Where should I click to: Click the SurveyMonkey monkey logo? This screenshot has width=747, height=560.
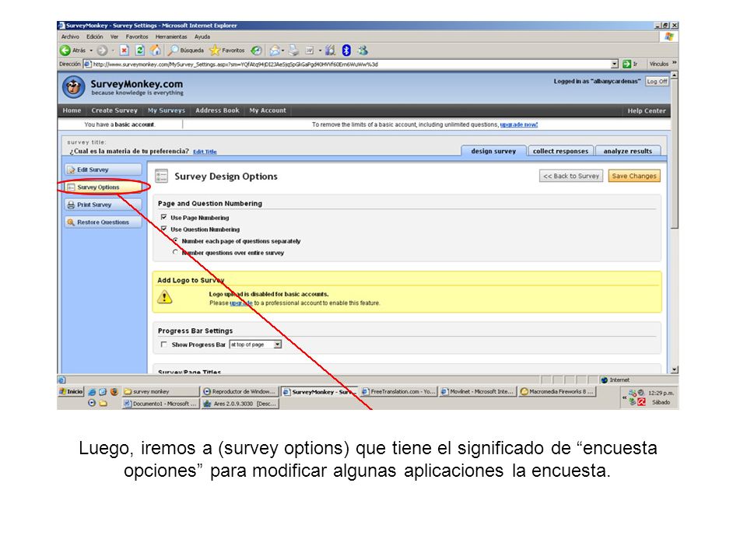coord(74,87)
